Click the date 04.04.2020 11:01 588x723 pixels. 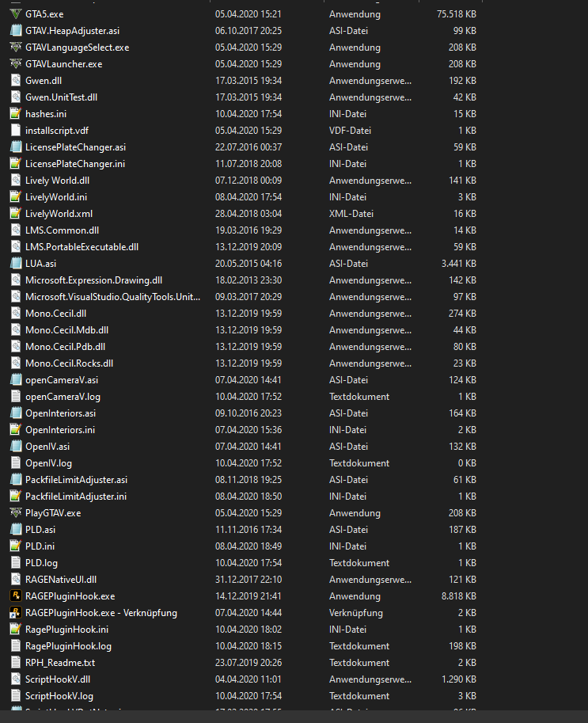(248, 679)
